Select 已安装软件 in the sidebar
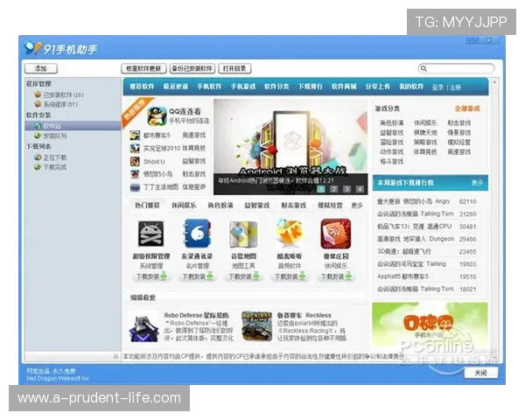This screenshot has height=420, width=525. click(x=63, y=94)
